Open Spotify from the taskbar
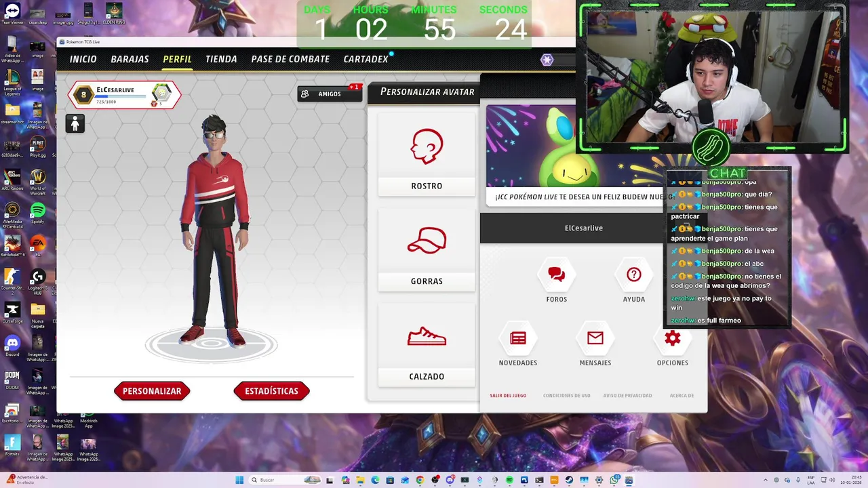 pos(509,480)
